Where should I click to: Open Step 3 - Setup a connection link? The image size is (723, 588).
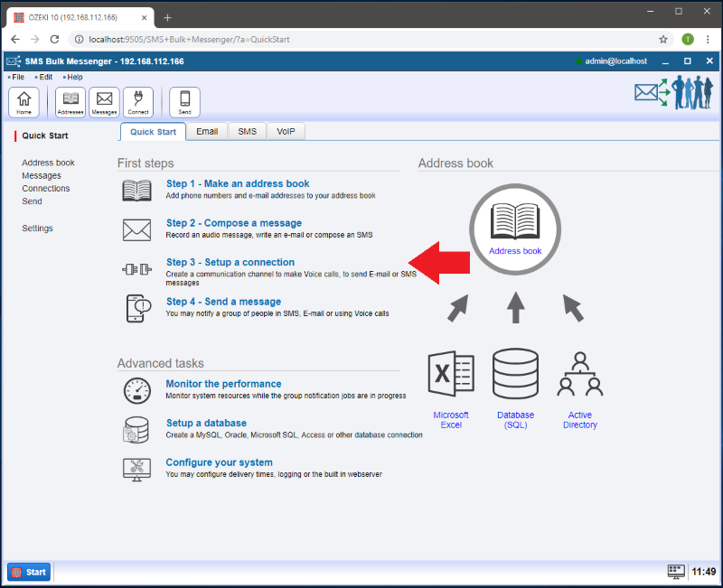pyautogui.click(x=230, y=263)
